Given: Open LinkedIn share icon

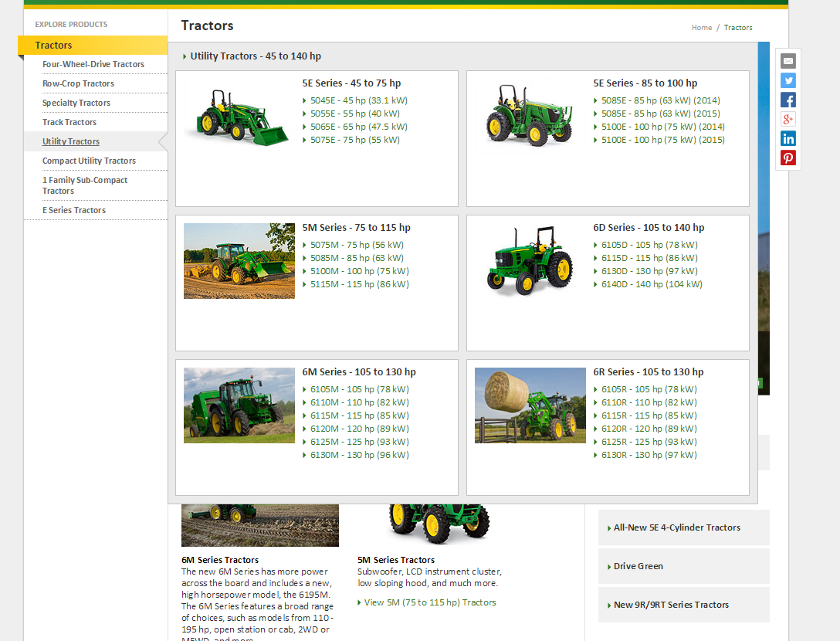Looking at the screenshot, I should click(x=787, y=138).
